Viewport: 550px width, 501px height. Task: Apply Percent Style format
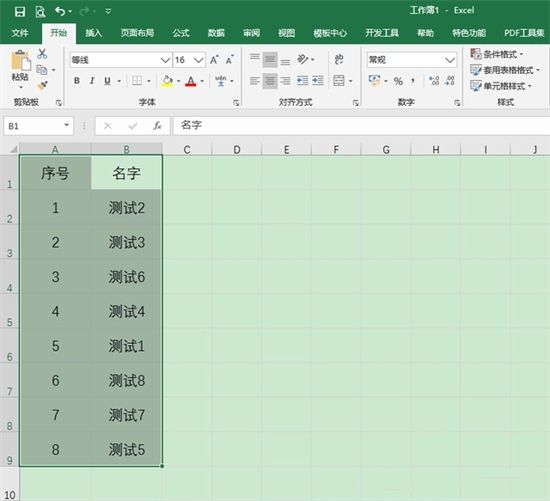tap(398, 81)
